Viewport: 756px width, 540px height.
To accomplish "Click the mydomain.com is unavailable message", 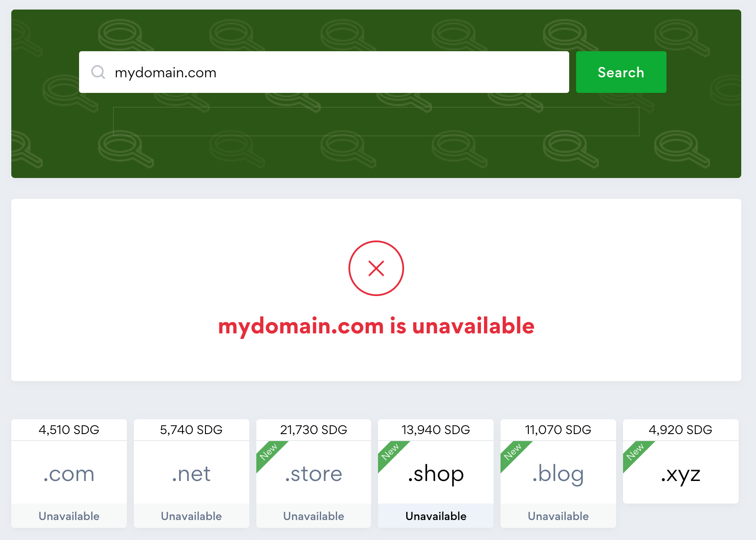I will point(376,326).
